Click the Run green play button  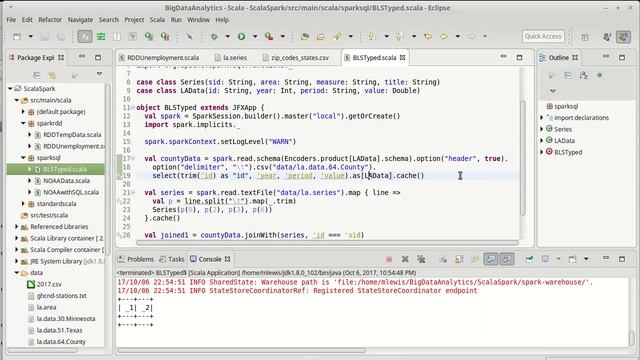tap(241, 36)
